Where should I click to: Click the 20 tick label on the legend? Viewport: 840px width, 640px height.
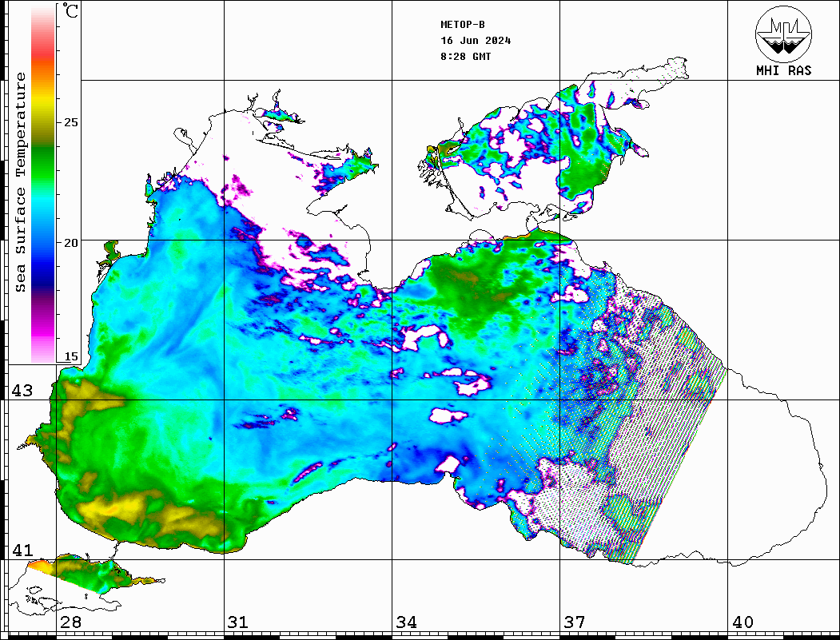70,243
